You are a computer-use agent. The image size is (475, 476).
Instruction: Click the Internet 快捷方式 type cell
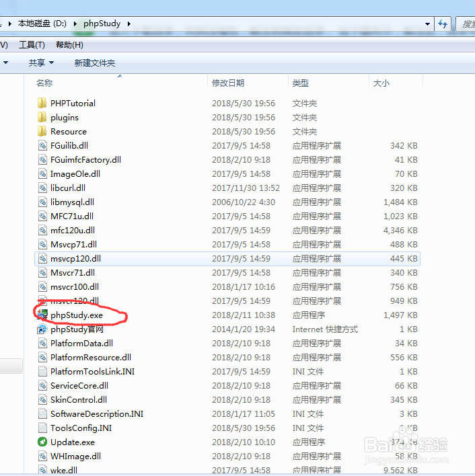[x=325, y=329]
